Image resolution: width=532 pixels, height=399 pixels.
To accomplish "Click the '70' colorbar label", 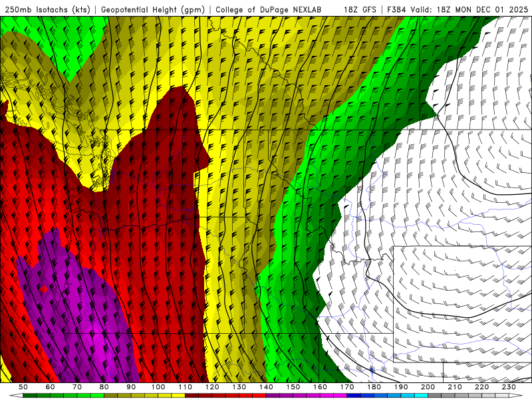I will 77,387.
